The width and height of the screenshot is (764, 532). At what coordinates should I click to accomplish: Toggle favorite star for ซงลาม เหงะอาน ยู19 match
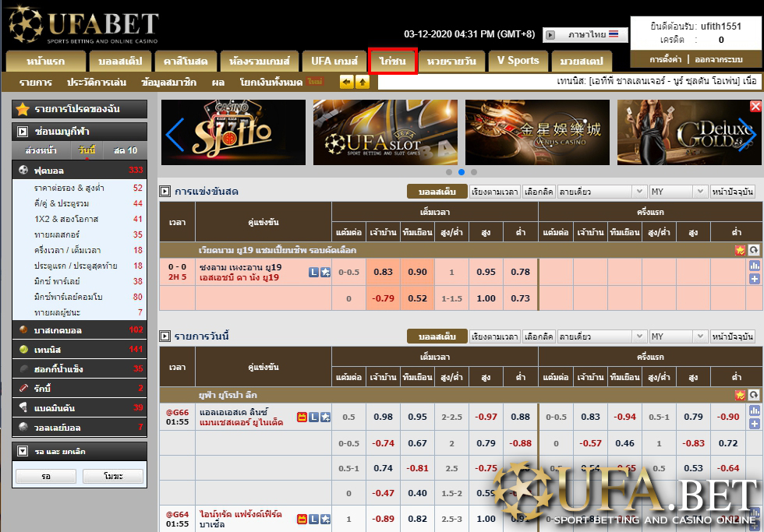click(326, 272)
